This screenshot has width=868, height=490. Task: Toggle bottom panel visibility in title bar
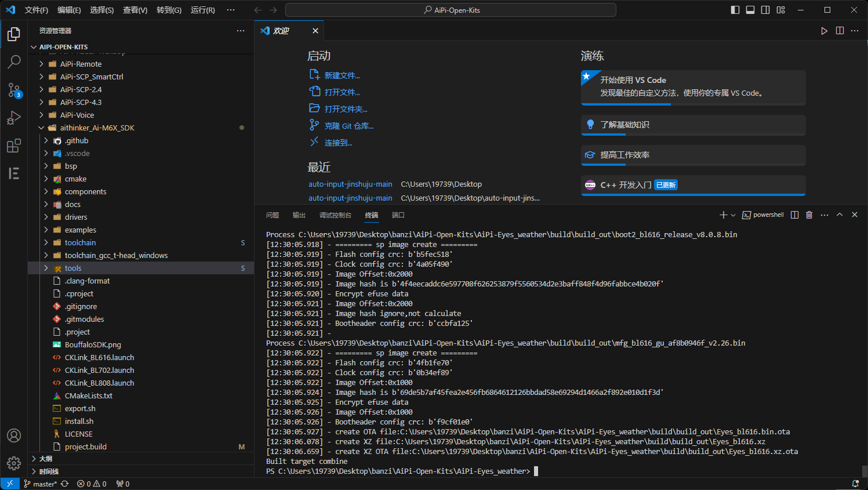(750, 10)
